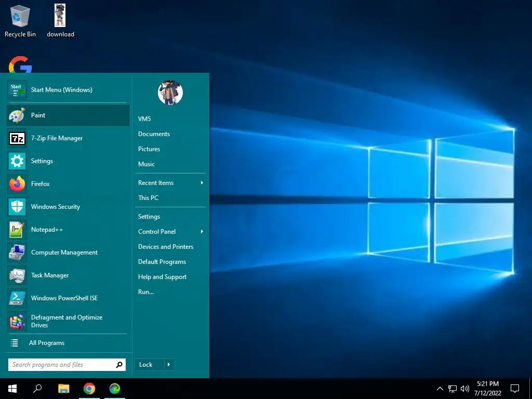
Task: Open Settings in the right column
Action: [x=149, y=217]
